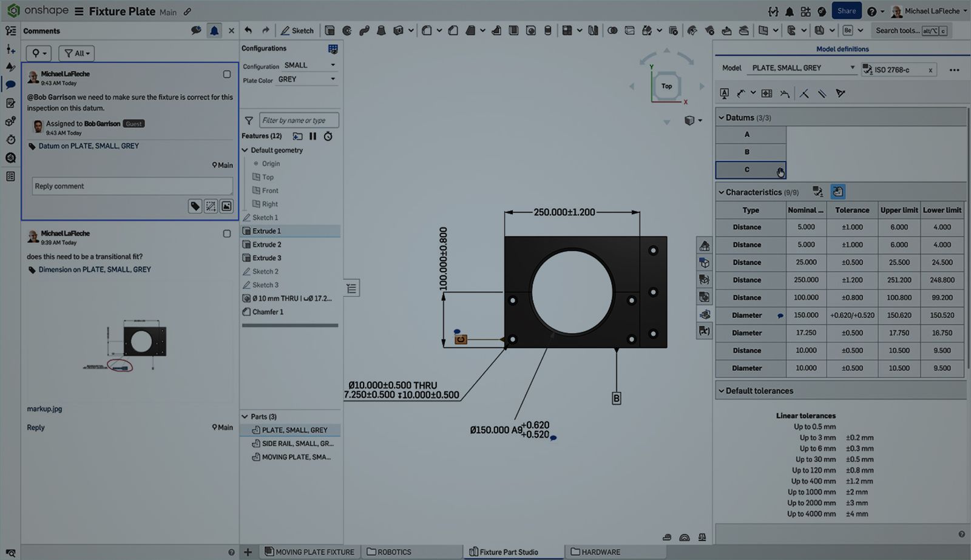
Task: Collapse the Datums section
Action: pyautogui.click(x=721, y=118)
